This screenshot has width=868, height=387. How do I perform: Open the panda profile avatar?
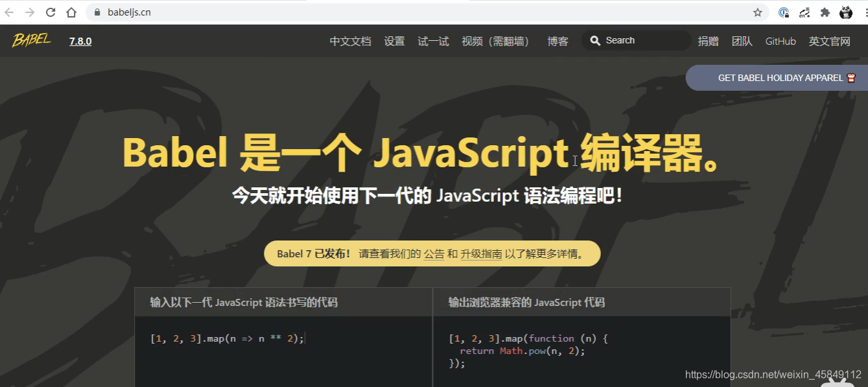click(x=846, y=12)
